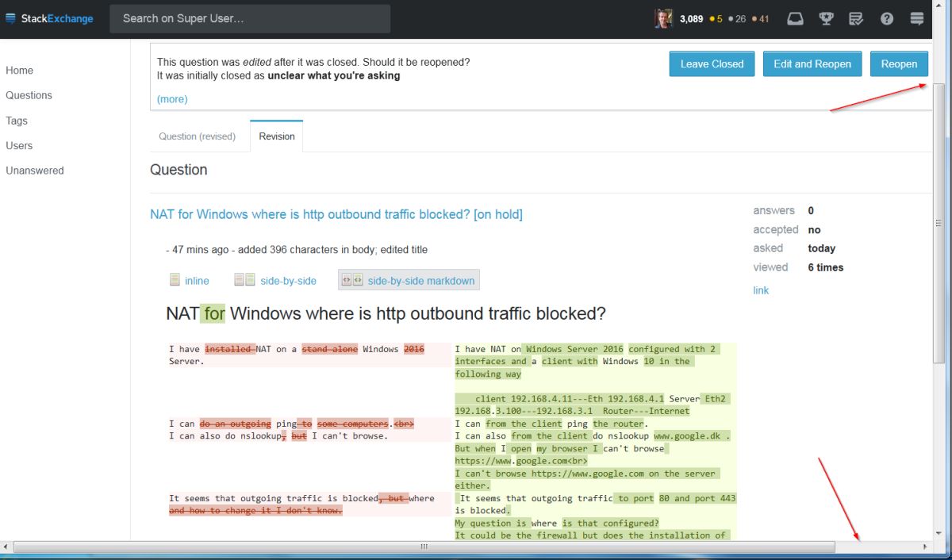Screen dimensions: 952x560
Task: Click the vertical scrollbar thumb
Action: click(939, 222)
